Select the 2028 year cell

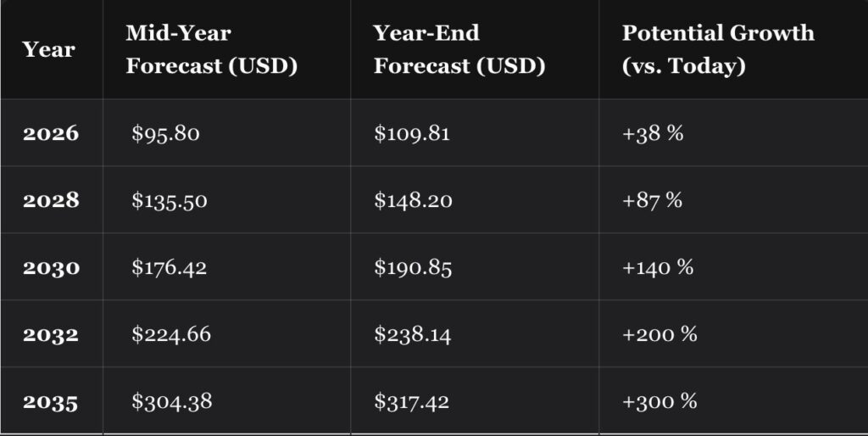click(x=51, y=200)
